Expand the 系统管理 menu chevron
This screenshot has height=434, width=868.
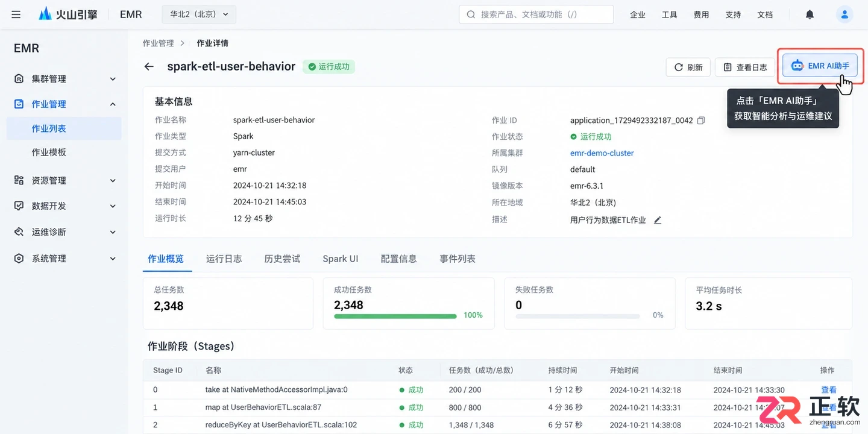113,259
